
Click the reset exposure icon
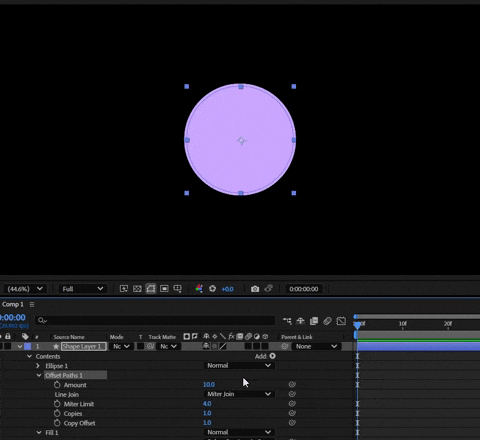[212, 289]
